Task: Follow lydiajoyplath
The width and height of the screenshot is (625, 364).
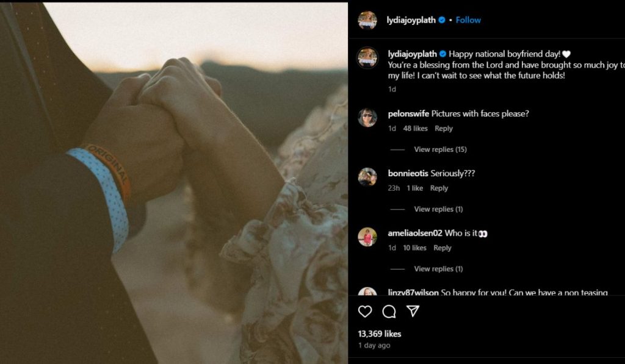Action: coord(468,20)
